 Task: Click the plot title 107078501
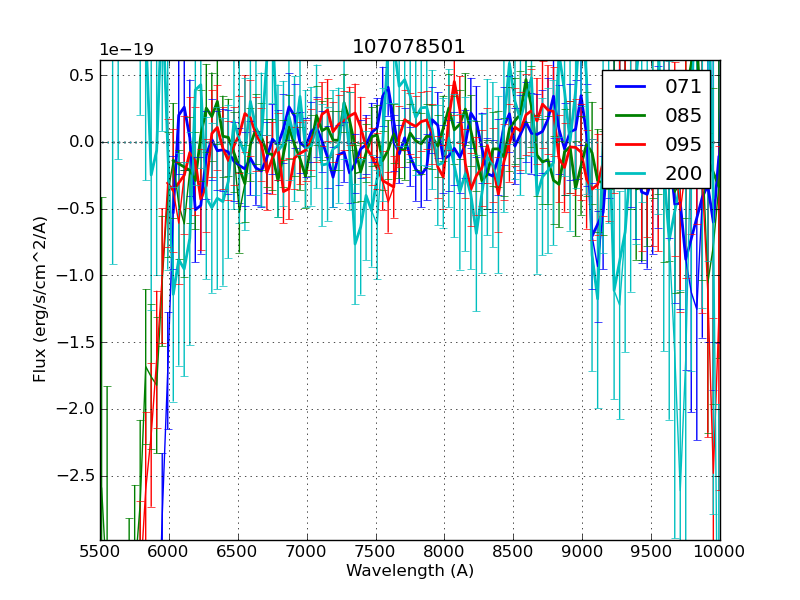point(409,47)
